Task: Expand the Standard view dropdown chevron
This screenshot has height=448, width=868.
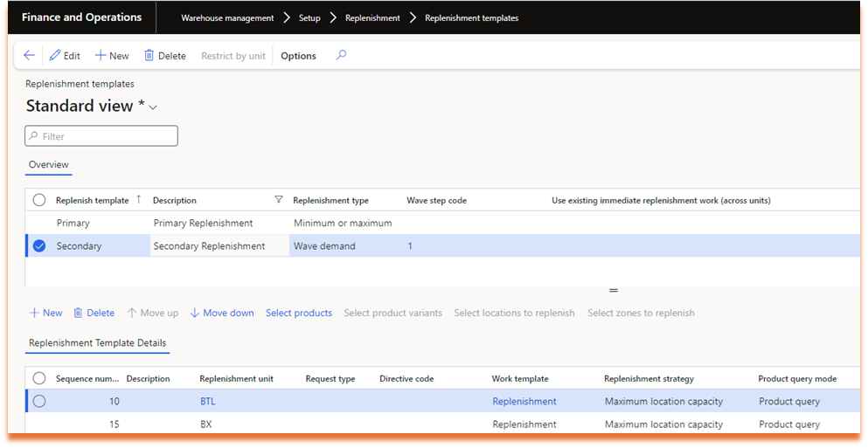Action: click(x=154, y=107)
